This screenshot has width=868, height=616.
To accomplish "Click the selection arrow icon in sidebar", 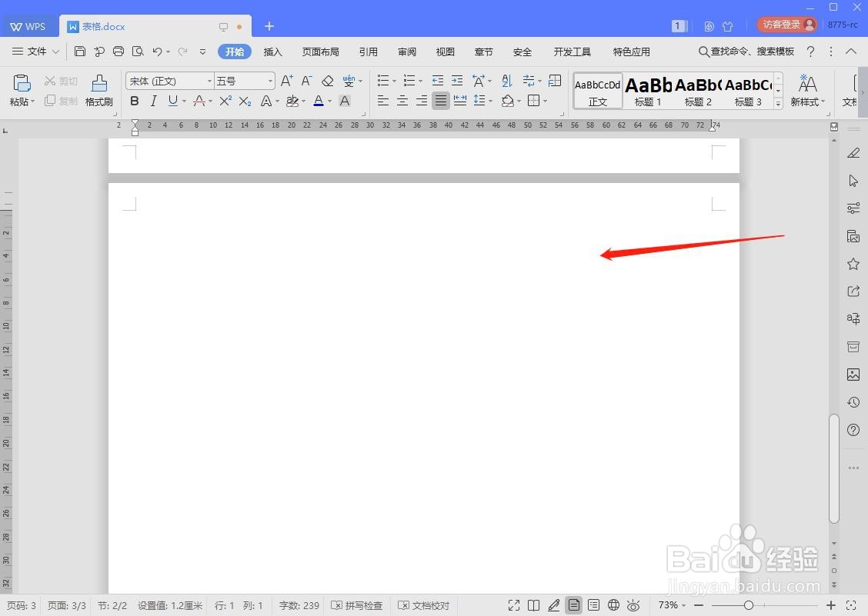I will point(853,181).
